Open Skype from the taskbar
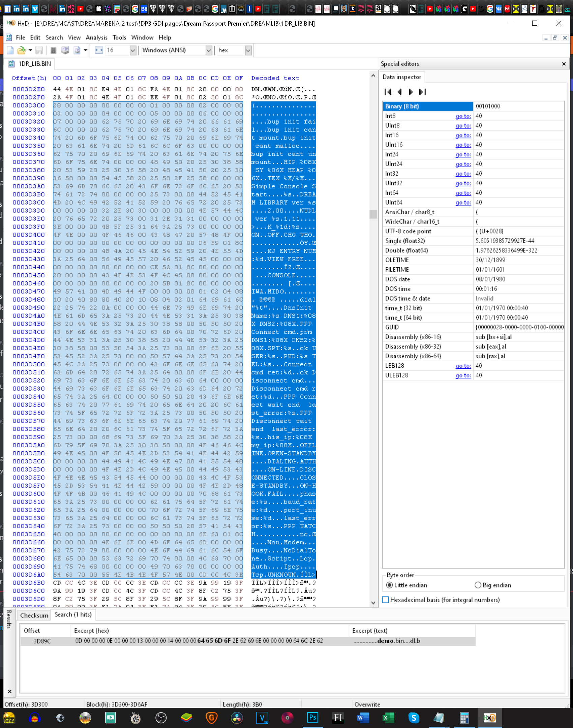 pyautogui.click(x=414, y=718)
